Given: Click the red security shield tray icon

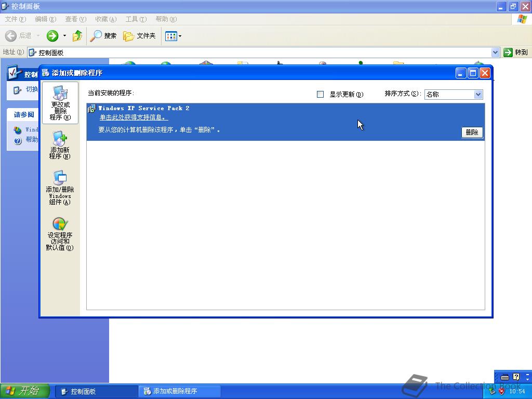Looking at the screenshot, I should [x=501, y=391].
